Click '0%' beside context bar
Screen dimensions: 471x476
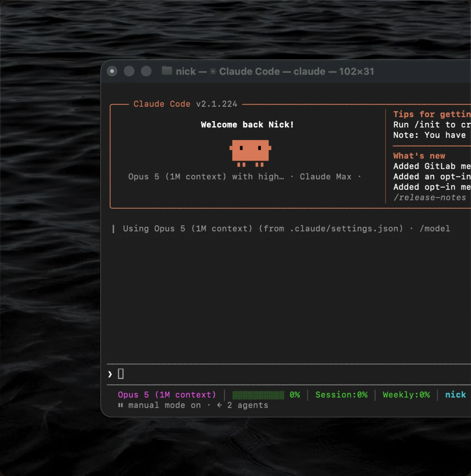(x=295, y=395)
